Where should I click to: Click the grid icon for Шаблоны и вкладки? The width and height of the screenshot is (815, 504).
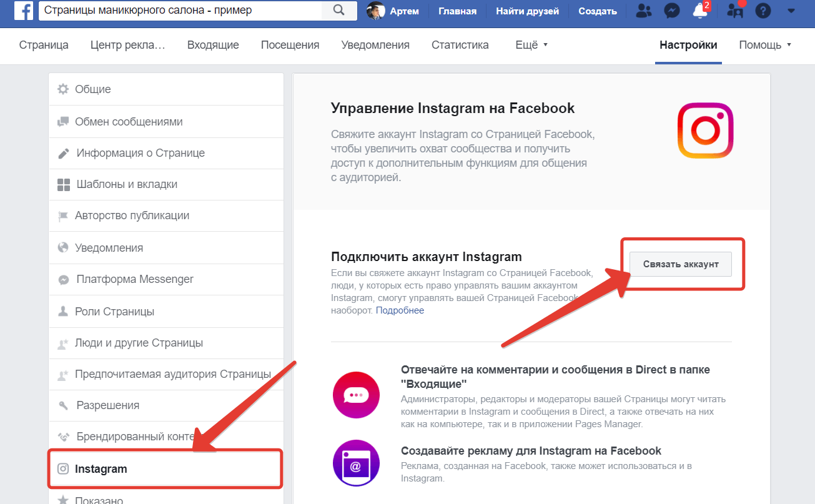tap(64, 185)
